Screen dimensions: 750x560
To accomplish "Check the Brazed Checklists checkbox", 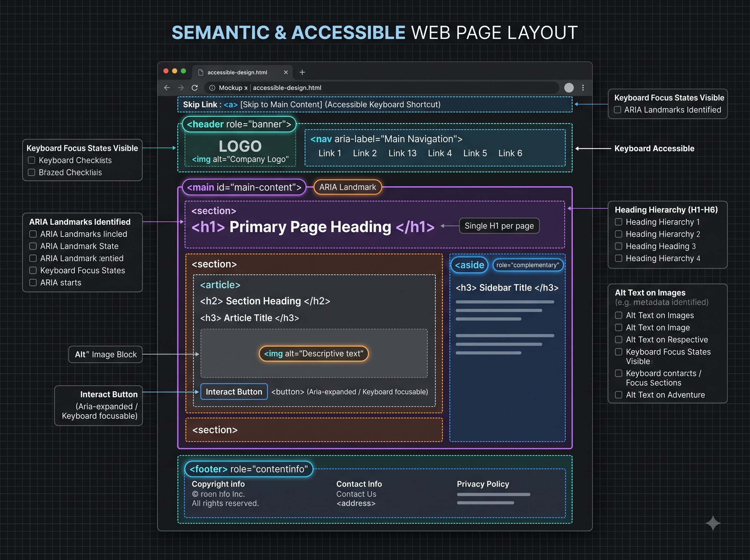I will (x=32, y=172).
